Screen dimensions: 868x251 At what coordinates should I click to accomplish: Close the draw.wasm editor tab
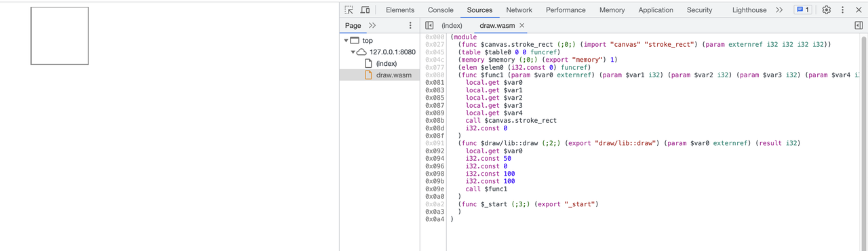point(522,26)
